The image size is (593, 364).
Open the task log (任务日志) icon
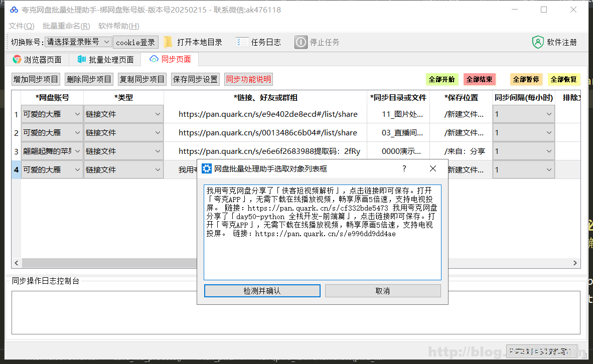point(241,42)
